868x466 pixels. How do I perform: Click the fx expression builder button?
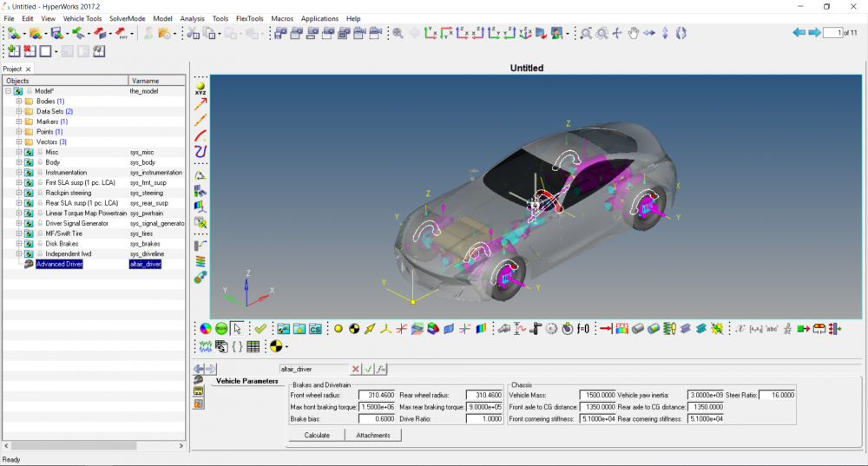point(381,369)
